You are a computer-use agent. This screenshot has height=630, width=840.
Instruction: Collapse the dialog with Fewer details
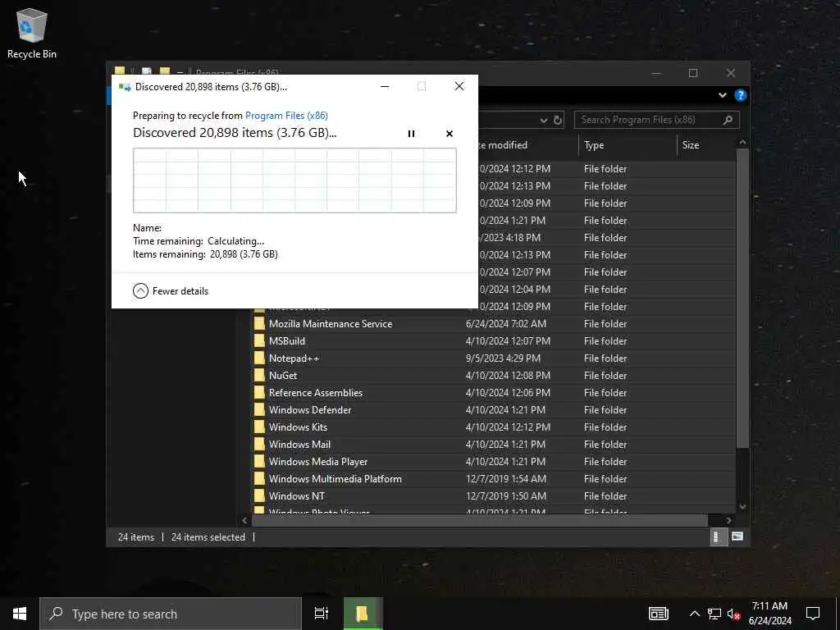(171, 291)
